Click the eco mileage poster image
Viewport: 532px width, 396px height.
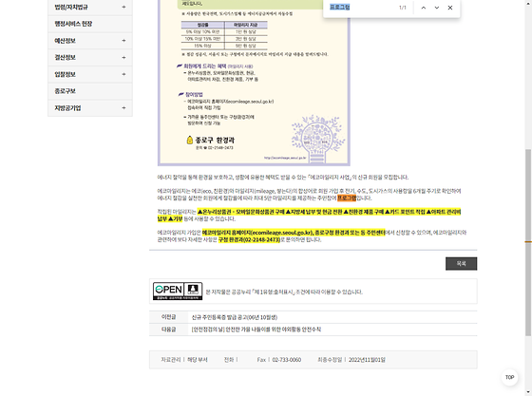[254, 83]
